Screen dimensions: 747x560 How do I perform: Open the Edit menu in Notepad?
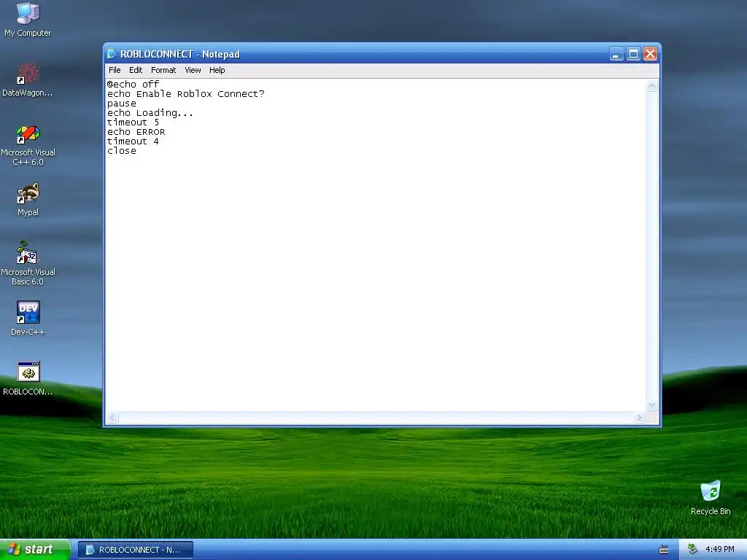pyautogui.click(x=135, y=70)
